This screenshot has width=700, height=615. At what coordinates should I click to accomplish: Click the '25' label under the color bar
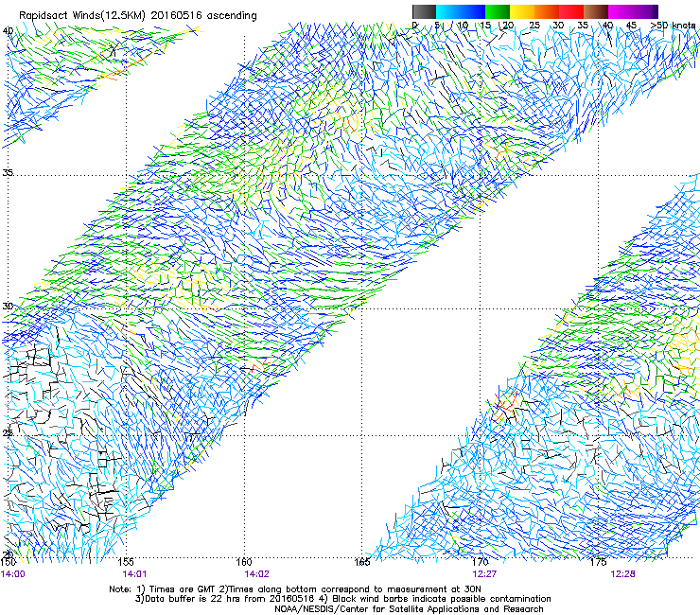534,26
